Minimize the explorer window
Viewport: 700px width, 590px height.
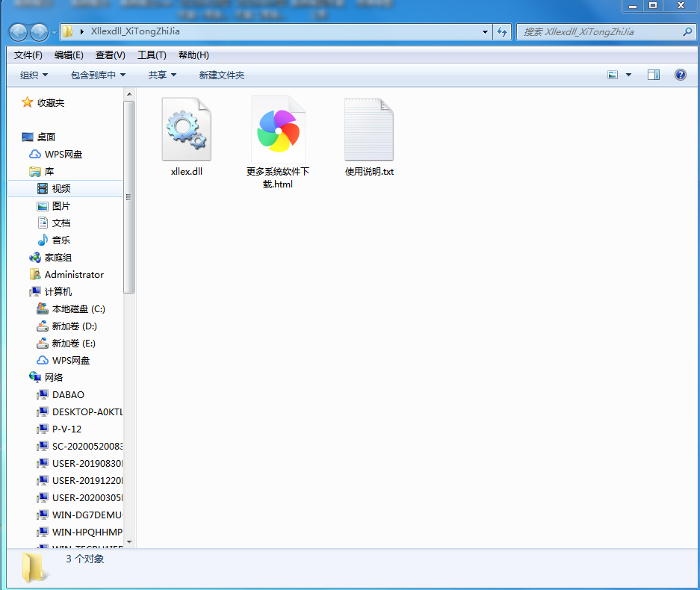pos(633,5)
